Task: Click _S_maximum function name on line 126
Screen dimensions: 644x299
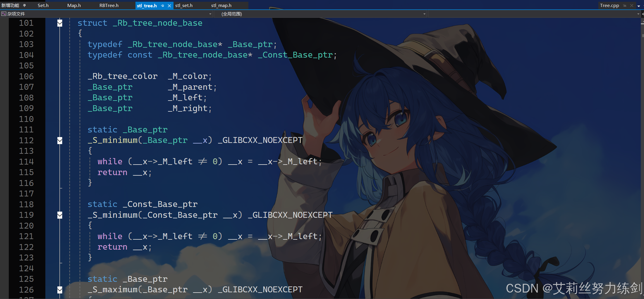Action: [x=113, y=290]
